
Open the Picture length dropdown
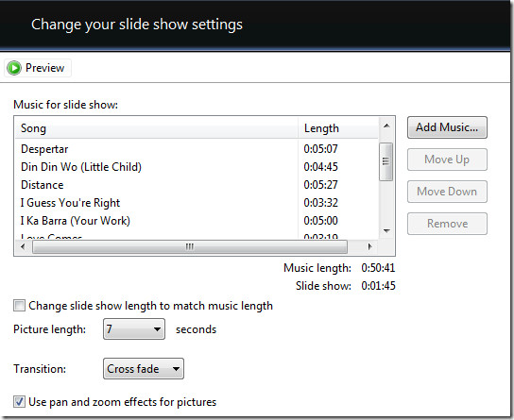(x=134, y=329)
